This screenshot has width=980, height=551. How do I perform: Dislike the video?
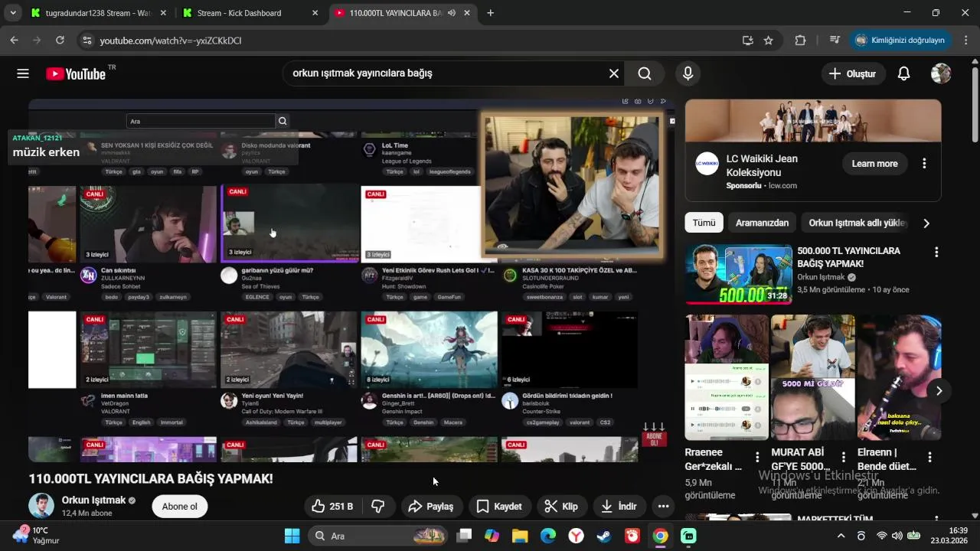pyautogui.click(x=377, y=506)
